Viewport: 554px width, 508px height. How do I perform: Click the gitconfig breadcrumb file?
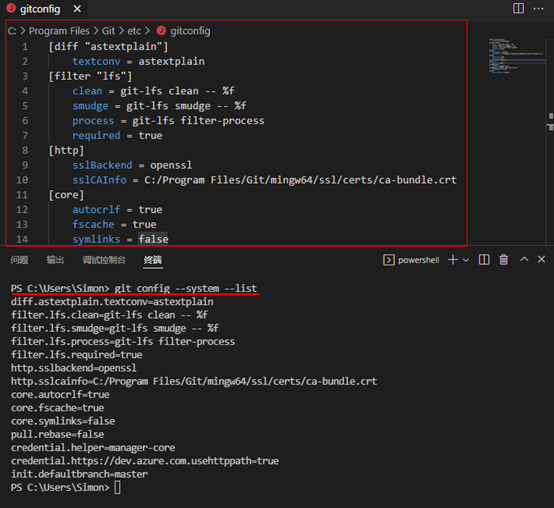coord(190,31)
